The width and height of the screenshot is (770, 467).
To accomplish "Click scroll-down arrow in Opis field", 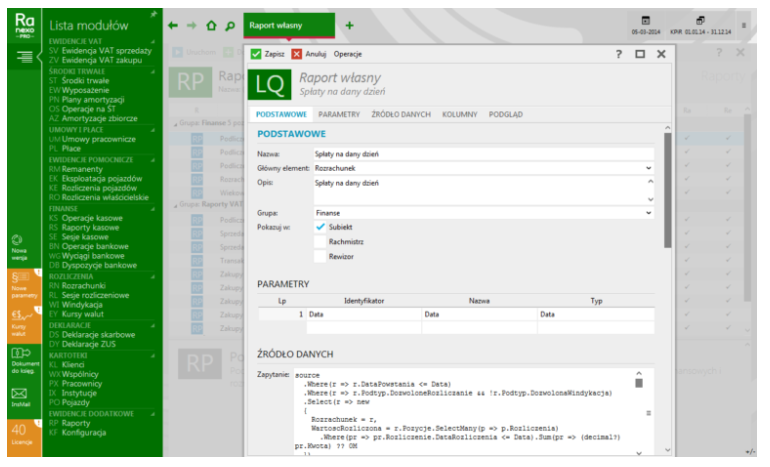I will point(650,199).
